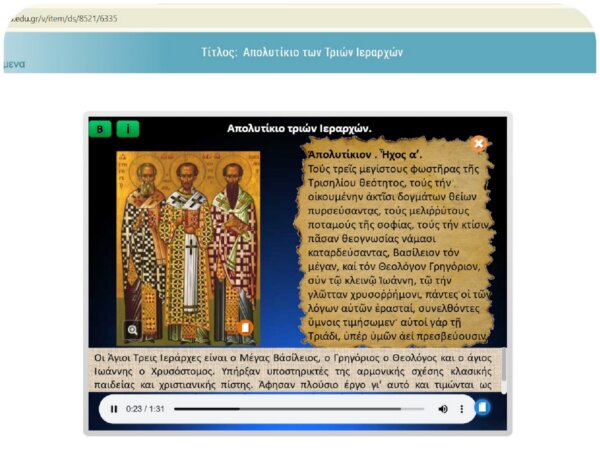Click the green "B" button

(x=100, y=128)
